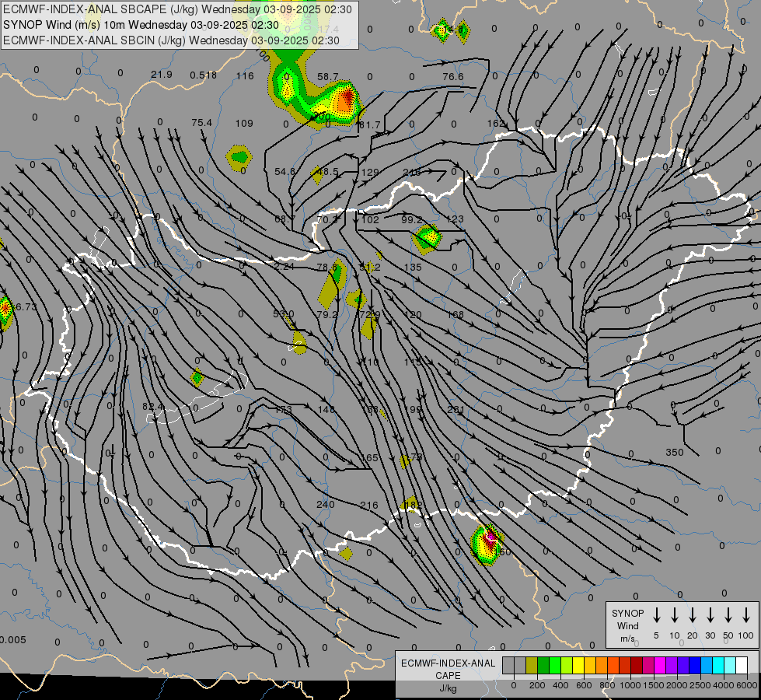Click the 54.8 value on the map
761x700 pixels.
[x=285, y=171]
